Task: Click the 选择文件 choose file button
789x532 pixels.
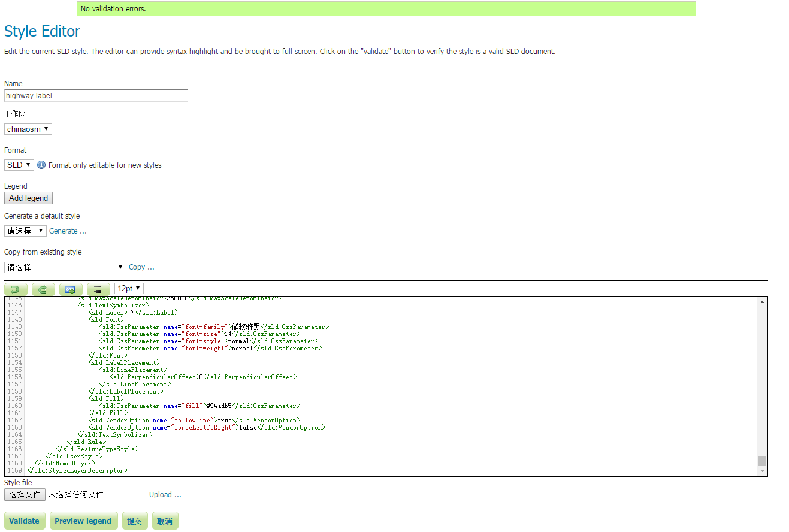Action: (25, 494)
